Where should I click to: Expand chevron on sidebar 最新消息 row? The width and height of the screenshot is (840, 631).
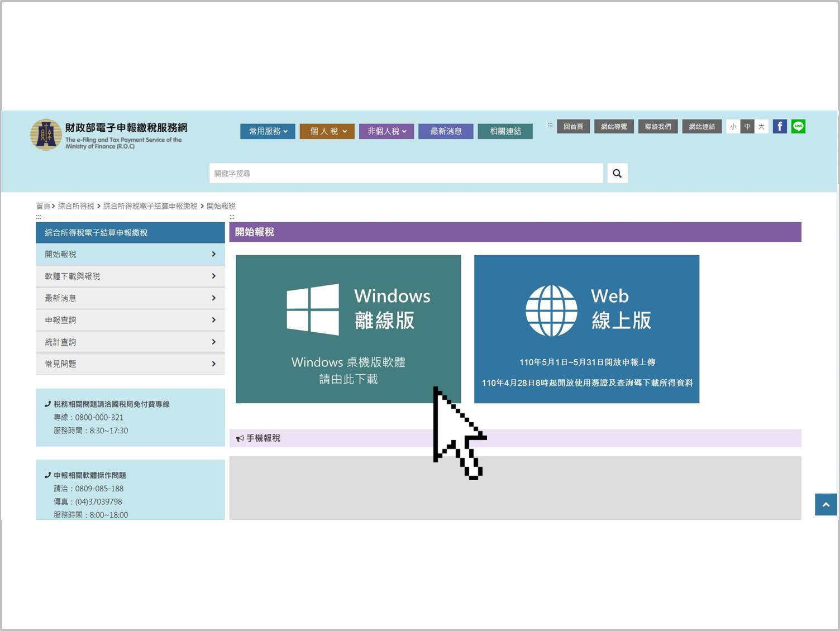214,298
